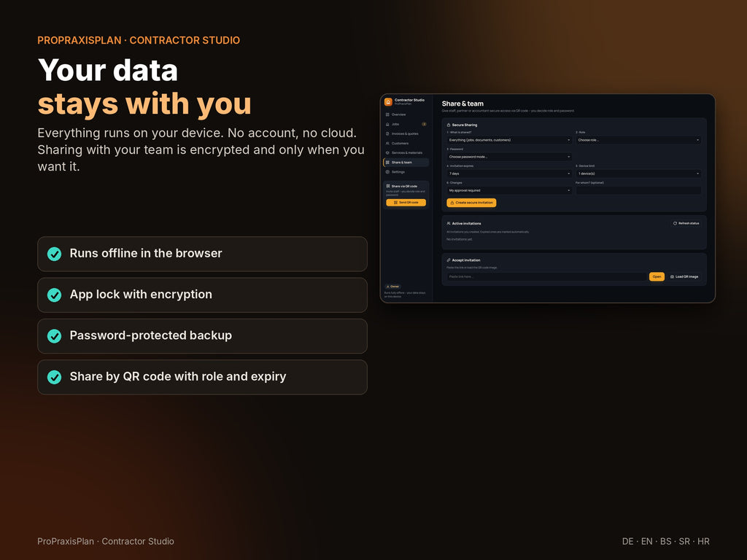747x560 pixels.
Task: Open the Choose password mode dropdown
Action: click(508, 157)
